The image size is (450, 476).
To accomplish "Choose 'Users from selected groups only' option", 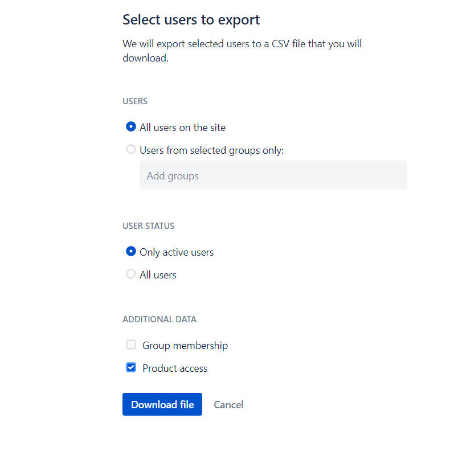I will pyautogui.click(x=131, y=149).
